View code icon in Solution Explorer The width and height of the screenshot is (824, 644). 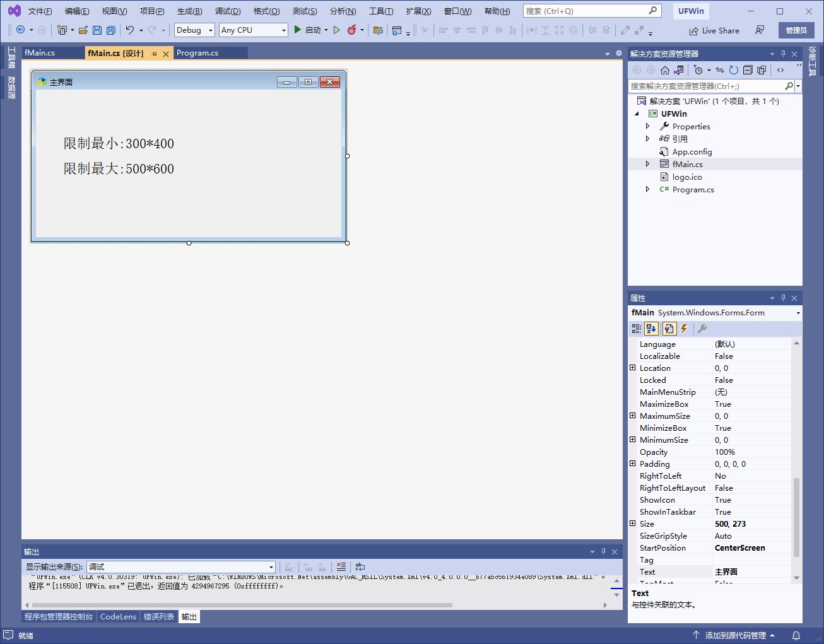780,70
